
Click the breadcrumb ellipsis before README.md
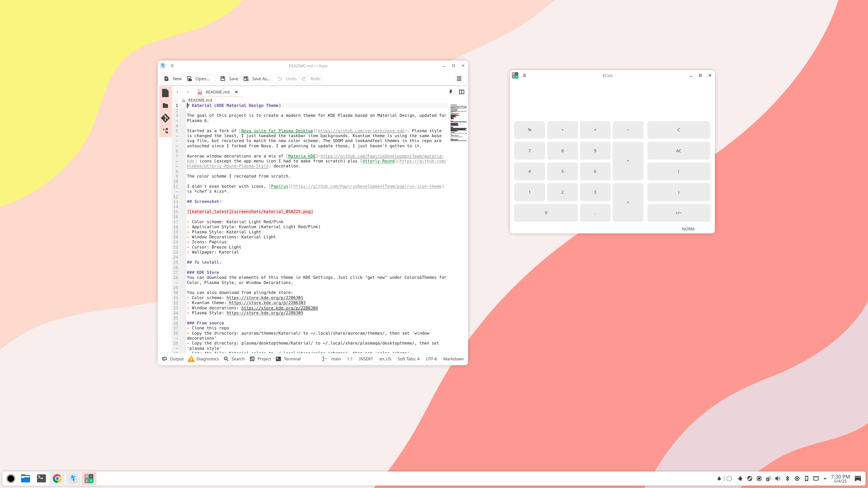176,100
